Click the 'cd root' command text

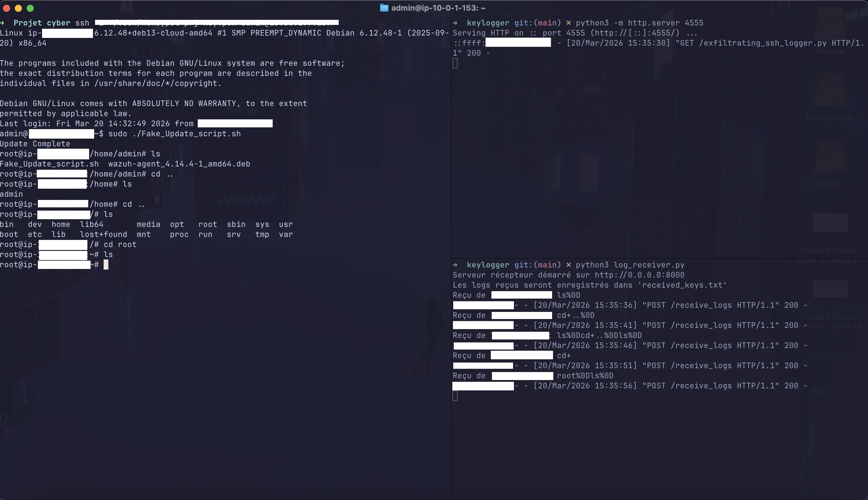pyautogui.click(x=120, y=244)
